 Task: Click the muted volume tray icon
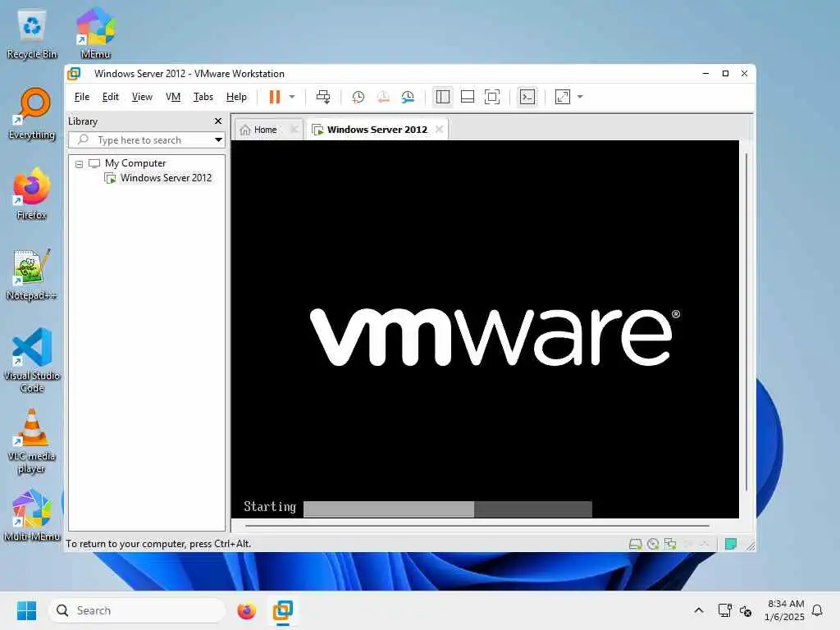click(x=746, y=610)
